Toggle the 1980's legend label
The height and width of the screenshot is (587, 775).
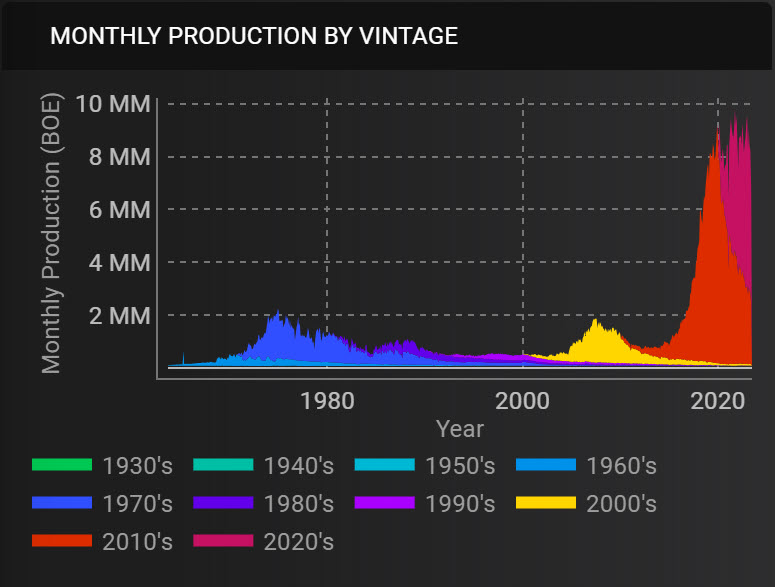pos(299,504)
